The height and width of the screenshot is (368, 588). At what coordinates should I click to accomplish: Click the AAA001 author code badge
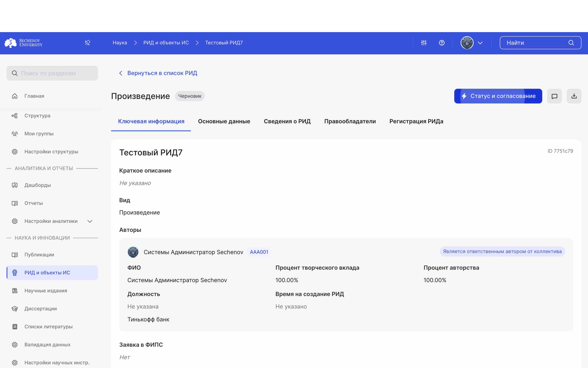(x=259, y=252)
